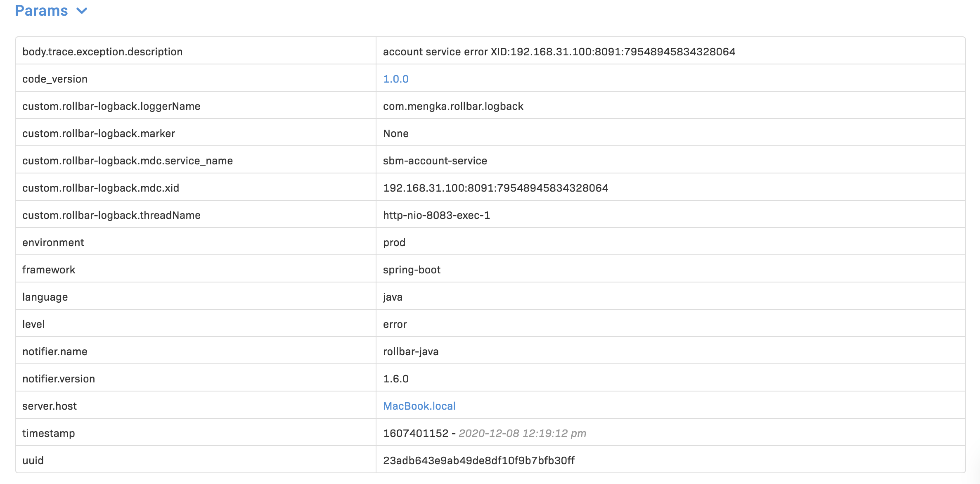Select the com.mengka.rollbar.logback logger name value

tap(453, 106)
